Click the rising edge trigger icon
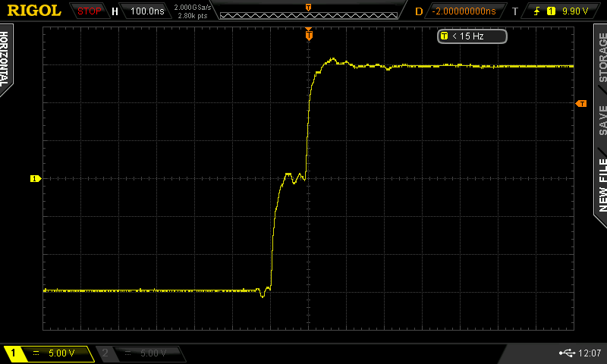Viewport: 607px width, 364px height. [x=538, y=11]
